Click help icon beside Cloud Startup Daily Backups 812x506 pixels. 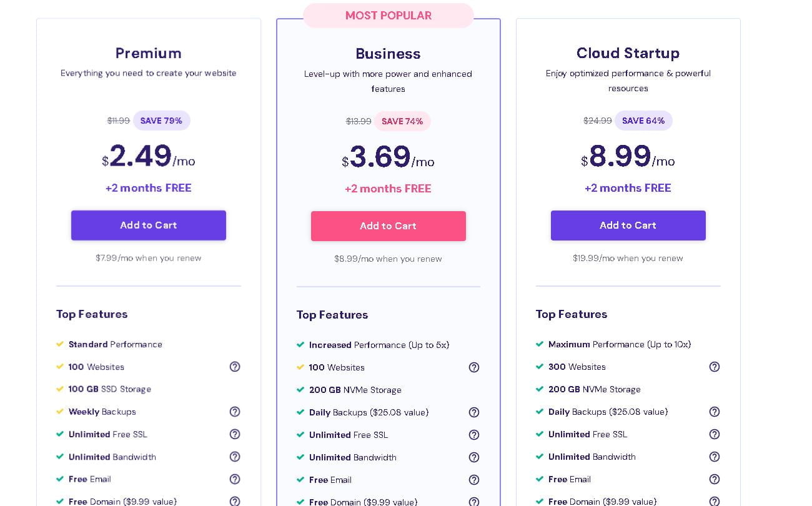coord(715,412)
